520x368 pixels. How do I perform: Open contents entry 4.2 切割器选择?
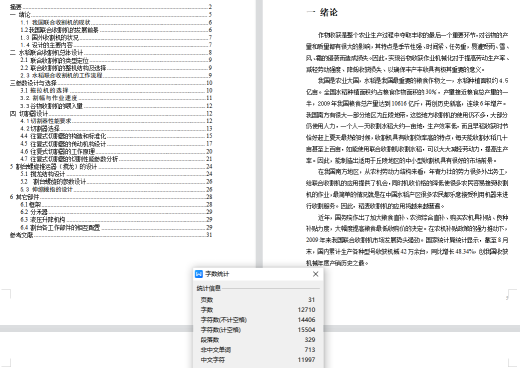point(116,128)
